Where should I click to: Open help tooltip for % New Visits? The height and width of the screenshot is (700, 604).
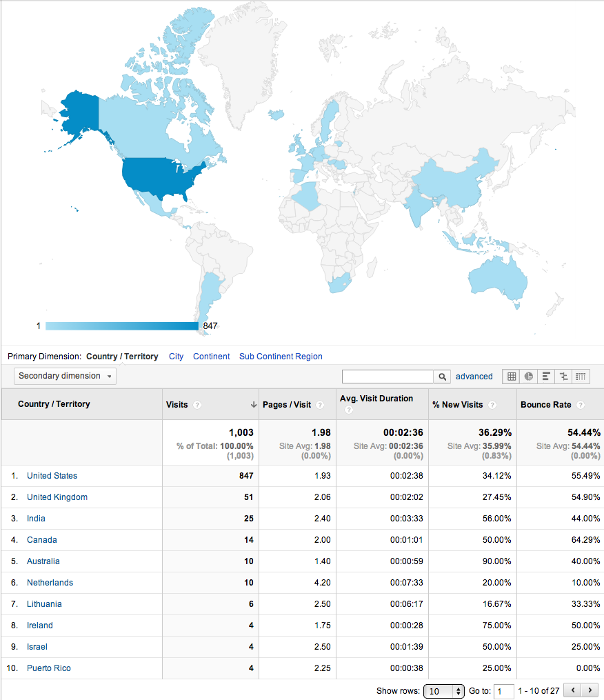(492, 405)
